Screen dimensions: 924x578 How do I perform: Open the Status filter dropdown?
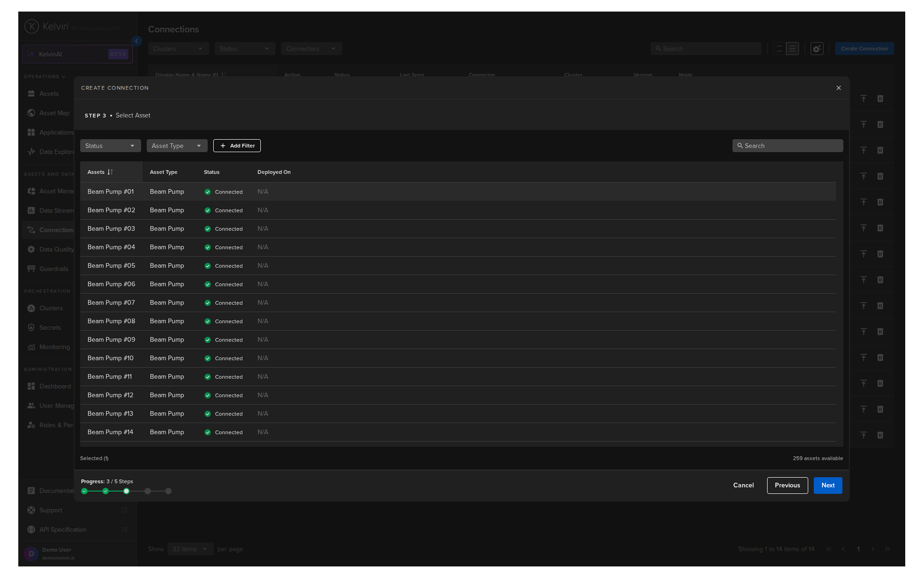coord(110,145)
